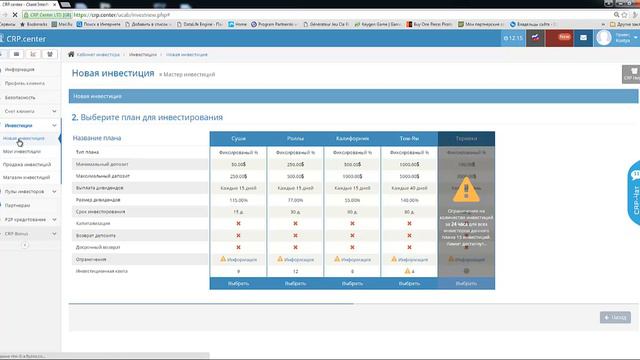Screen dimensions: 640x360
Task: Close the CRP center browser tab
Action: point(55,4)
